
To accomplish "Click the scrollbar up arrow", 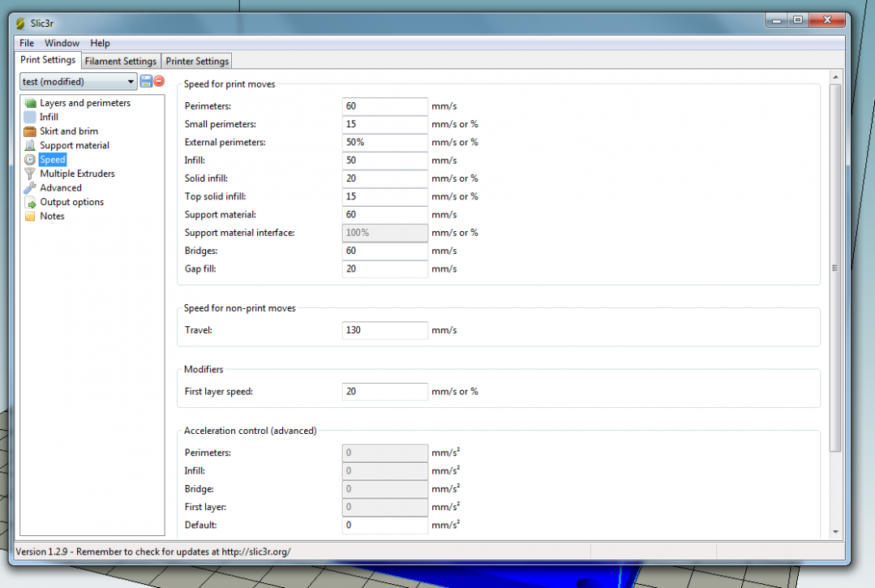I will (835, 77).
